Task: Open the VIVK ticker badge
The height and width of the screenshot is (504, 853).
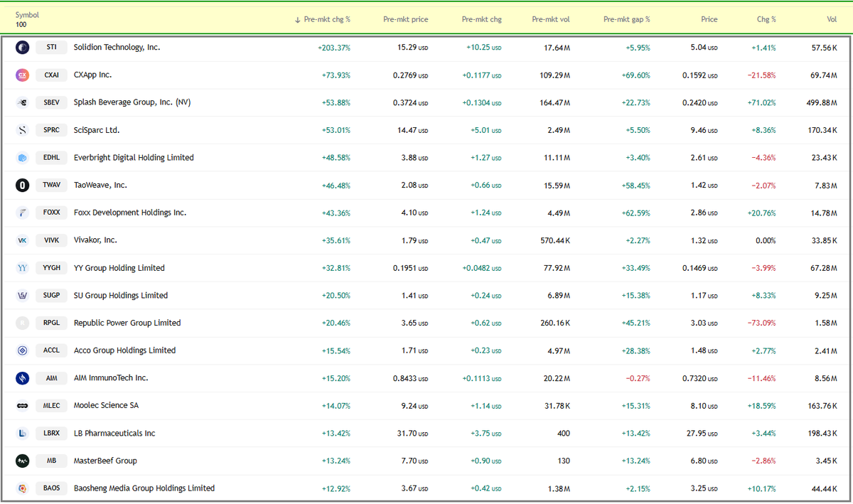Action: pyautogui.click(x=51, y=240)
